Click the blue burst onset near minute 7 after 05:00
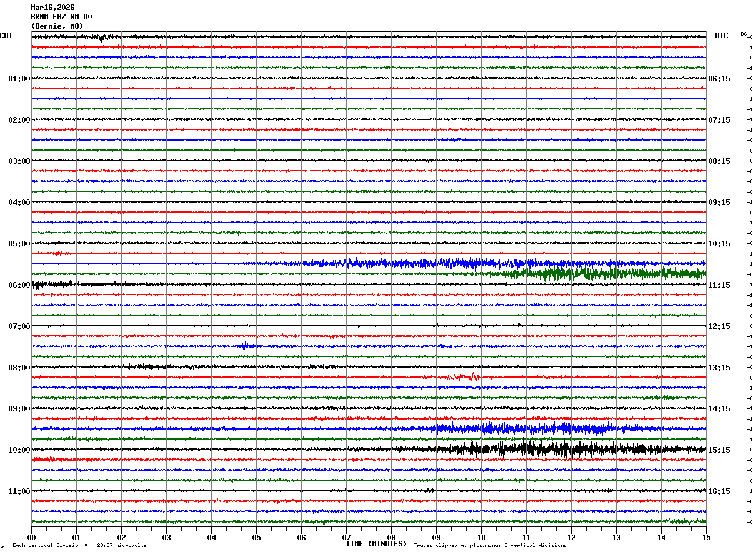Screen dimensions: 756x554 coord(350,263)
